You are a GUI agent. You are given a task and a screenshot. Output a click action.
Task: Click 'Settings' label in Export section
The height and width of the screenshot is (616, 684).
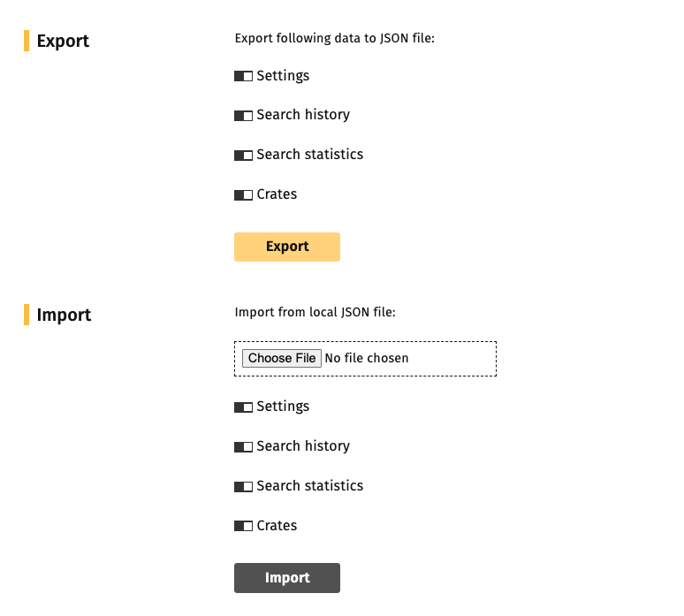point(283,76)
